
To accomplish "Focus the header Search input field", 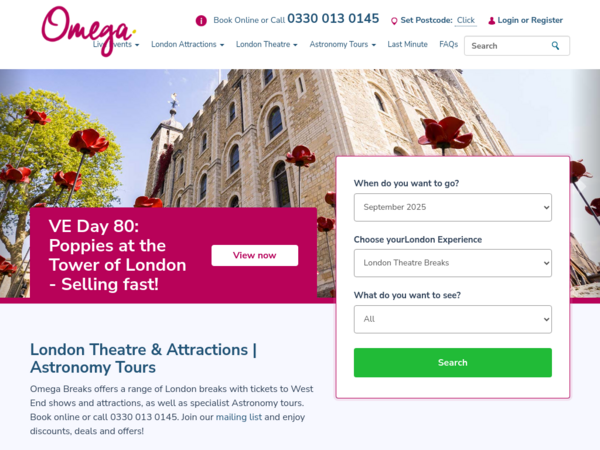I will pyautogui.click(x=507, y=46).
